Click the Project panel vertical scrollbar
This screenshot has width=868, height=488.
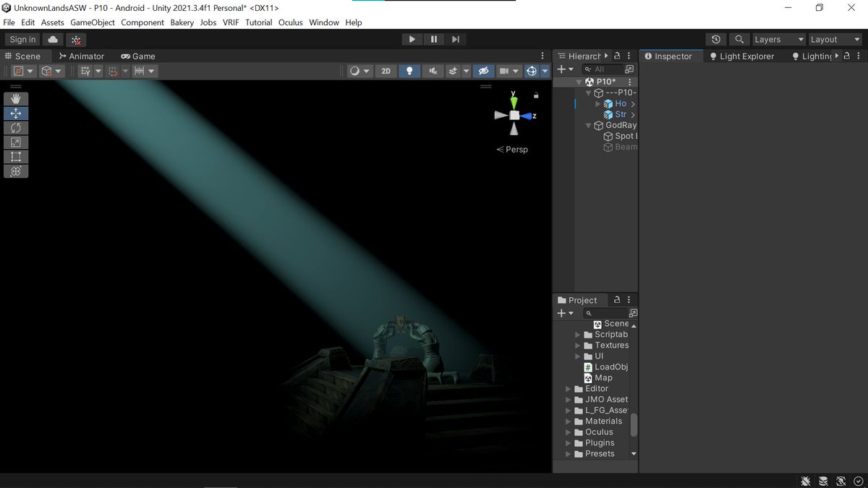(x=634, y=425)
